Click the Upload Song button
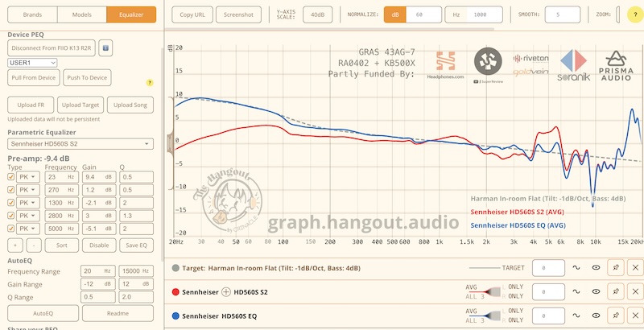This screenshot has height=330, width=644. coord(130,105)
